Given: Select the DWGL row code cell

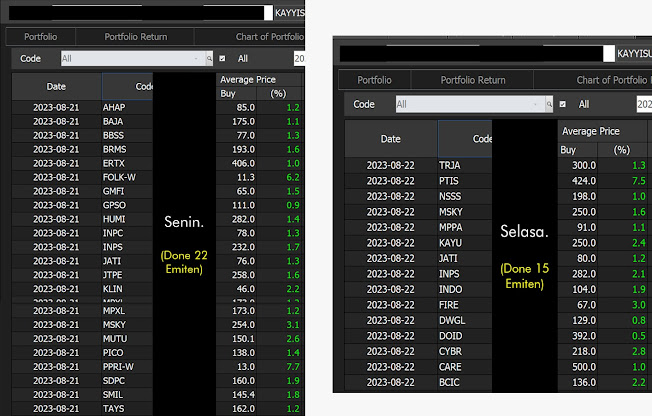Looking at the screenshot, I should 465,320.
